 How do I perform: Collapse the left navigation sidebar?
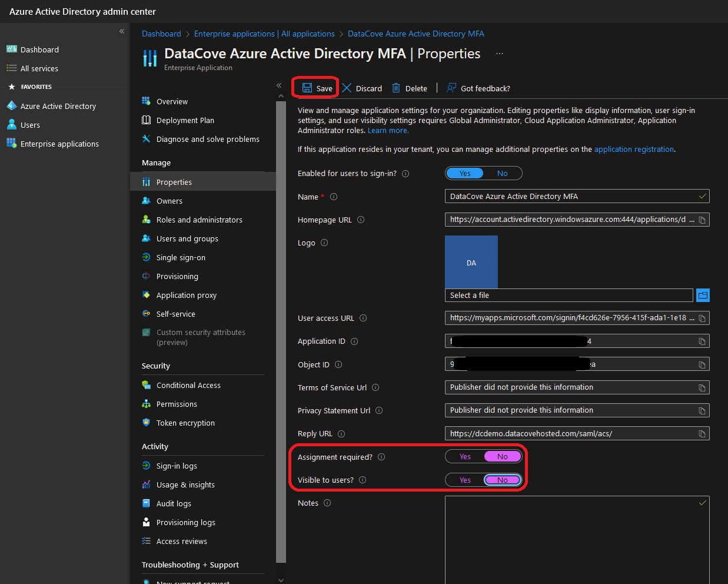[x=122, y=31]
